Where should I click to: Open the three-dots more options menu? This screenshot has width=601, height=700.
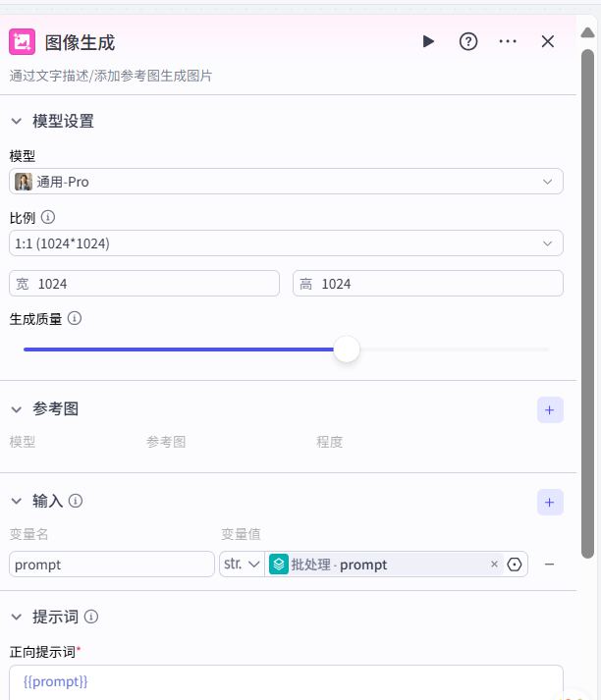[x=508, y=41]
